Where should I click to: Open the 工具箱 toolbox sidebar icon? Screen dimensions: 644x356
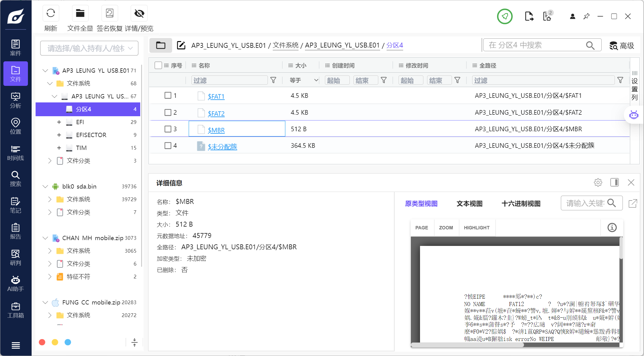pos(15,310)
